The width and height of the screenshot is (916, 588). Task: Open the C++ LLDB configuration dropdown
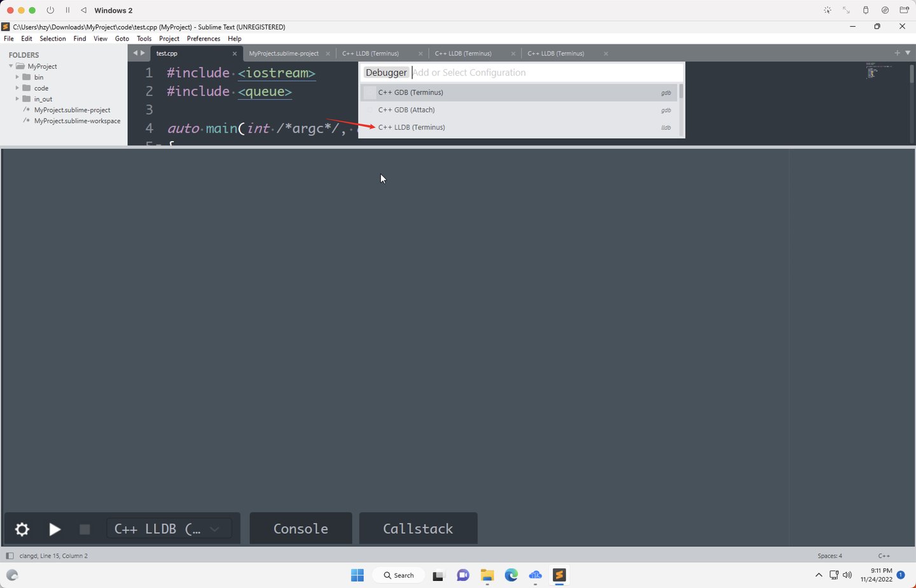pos(214,528)
